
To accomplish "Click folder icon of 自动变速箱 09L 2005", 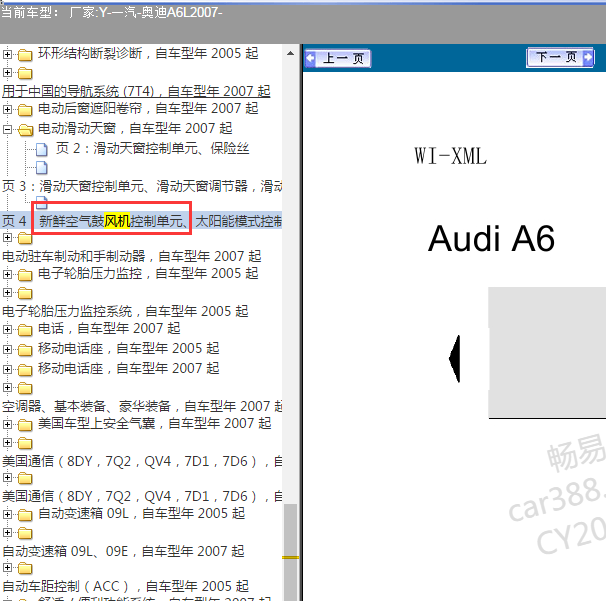I will [25, 515].
